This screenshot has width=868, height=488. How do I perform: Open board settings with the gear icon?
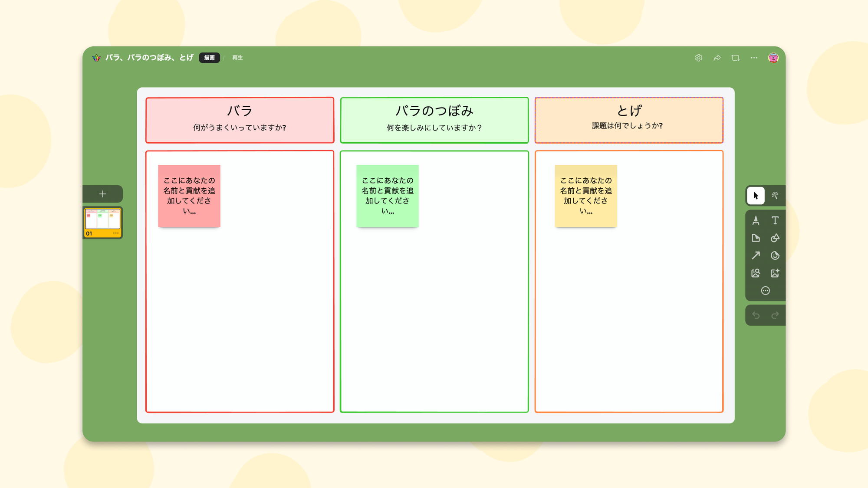point(699,58)
